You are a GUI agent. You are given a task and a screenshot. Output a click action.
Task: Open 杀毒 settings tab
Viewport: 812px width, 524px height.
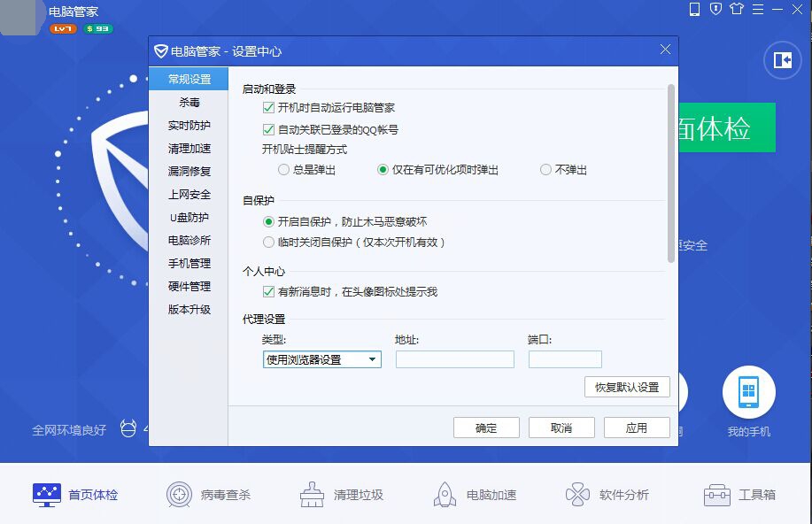(189, 102)
